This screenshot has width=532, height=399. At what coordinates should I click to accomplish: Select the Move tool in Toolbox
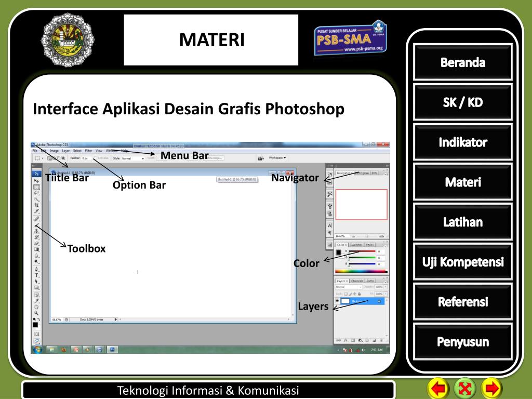(36, 181)
